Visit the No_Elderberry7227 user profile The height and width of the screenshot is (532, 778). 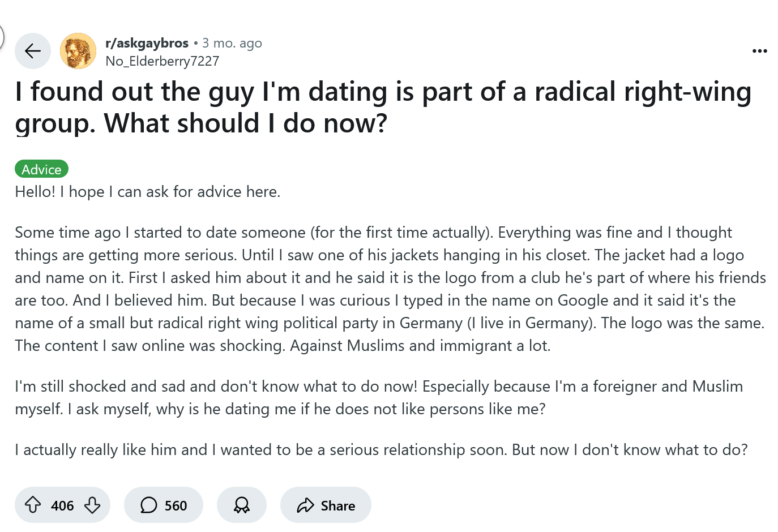[x=162, y=61]
